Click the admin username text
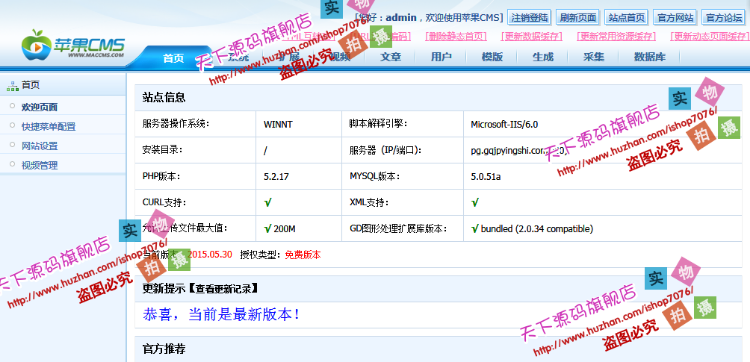Screen dimensions: 750x362 [401, 18]
